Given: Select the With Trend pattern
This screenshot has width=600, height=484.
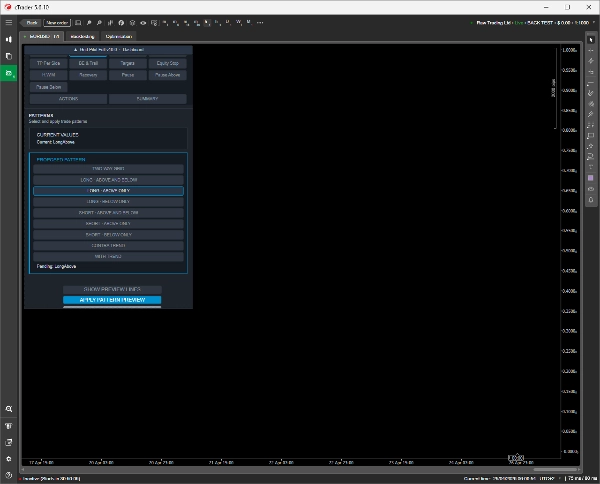Looking at the screenshot, I should pyautogui.click(x=108, y=256).
